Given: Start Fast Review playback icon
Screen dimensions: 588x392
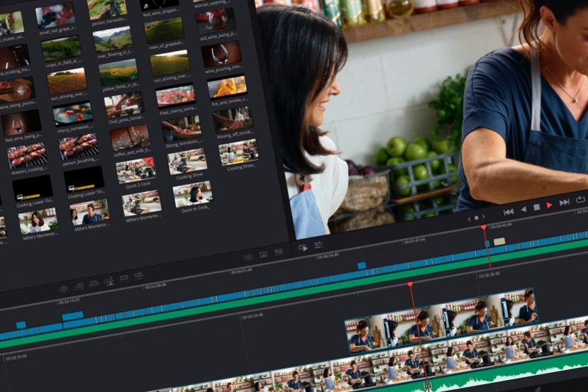Looking at the screenshot, I should click(303, 247).
